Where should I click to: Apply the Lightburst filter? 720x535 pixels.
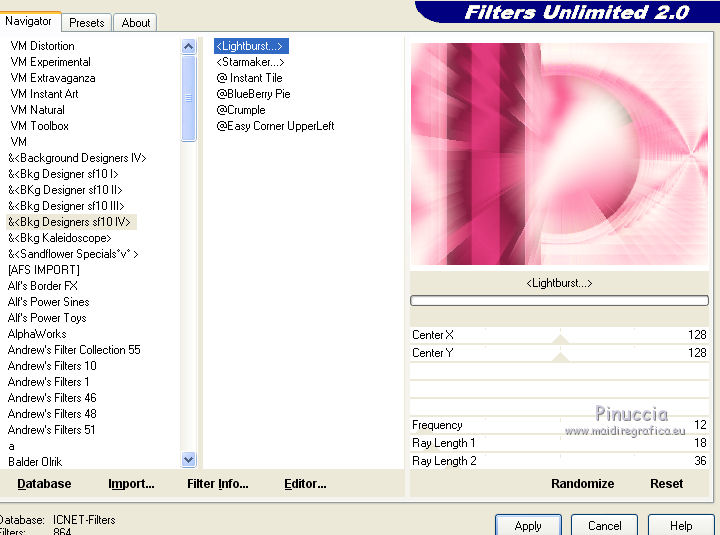pos(528,525)
